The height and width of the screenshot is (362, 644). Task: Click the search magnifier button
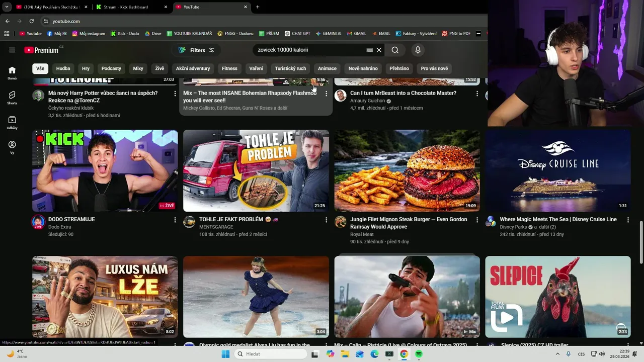pos(395,50)
